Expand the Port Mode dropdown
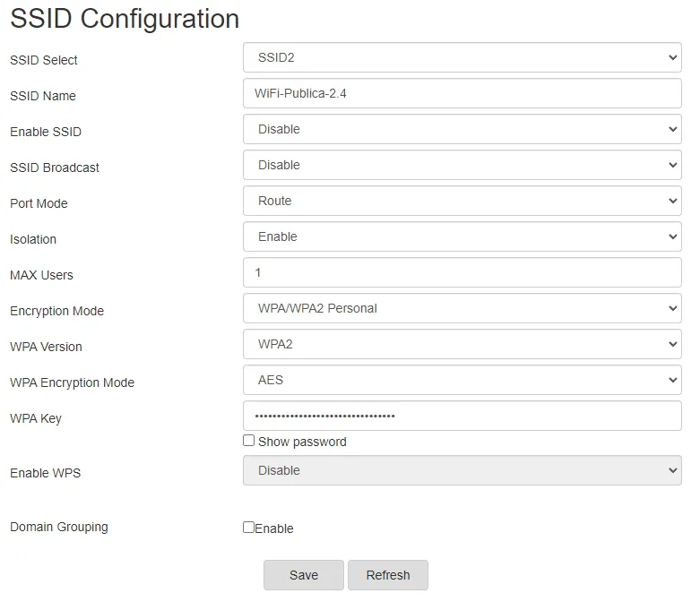Screen dimensions: 700x610 pos(462,201)
